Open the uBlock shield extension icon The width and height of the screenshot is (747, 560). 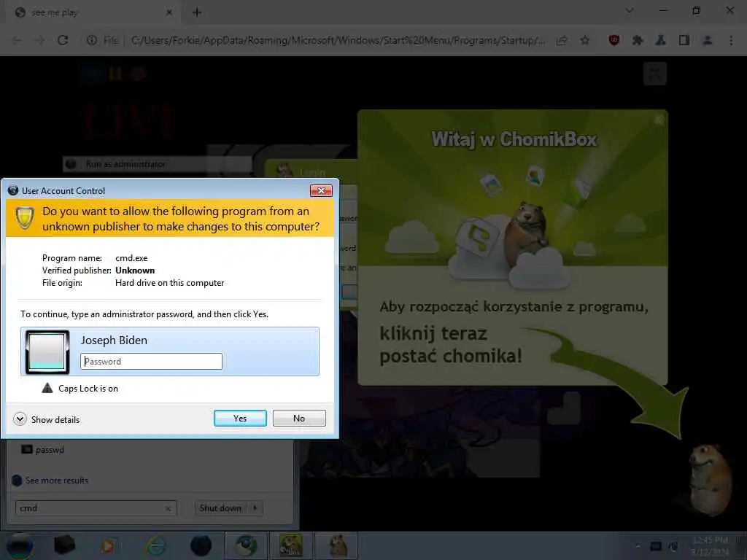pyautogui.click(x=614, y=40)
